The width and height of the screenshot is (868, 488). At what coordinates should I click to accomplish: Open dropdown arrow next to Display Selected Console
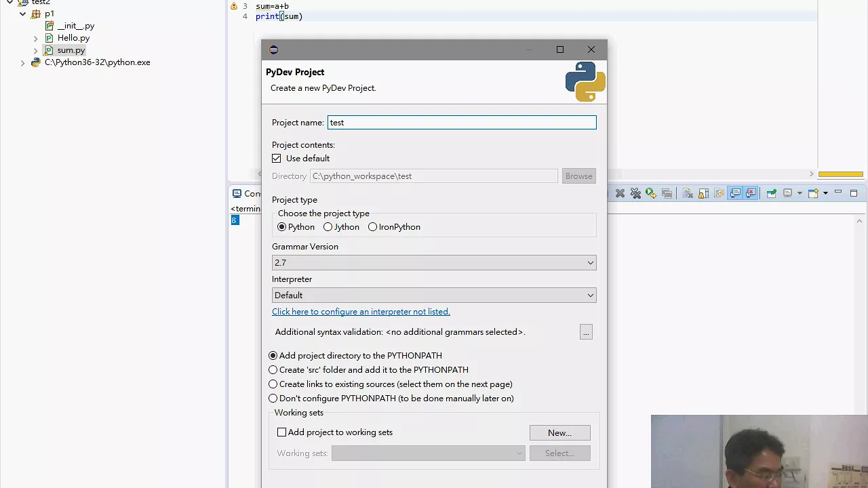[800, 193]
